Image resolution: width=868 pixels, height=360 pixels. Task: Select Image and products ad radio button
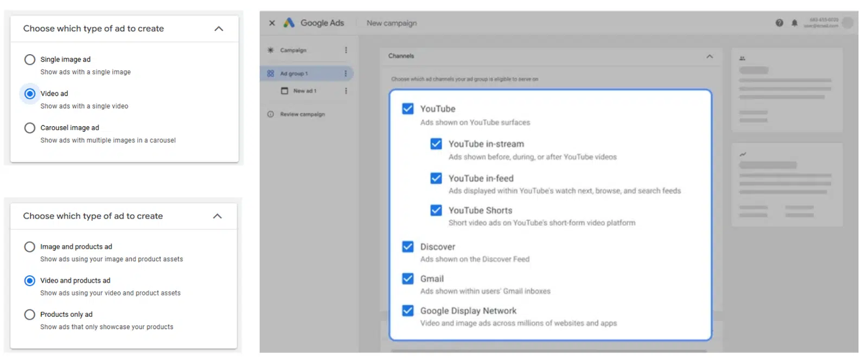30,247
